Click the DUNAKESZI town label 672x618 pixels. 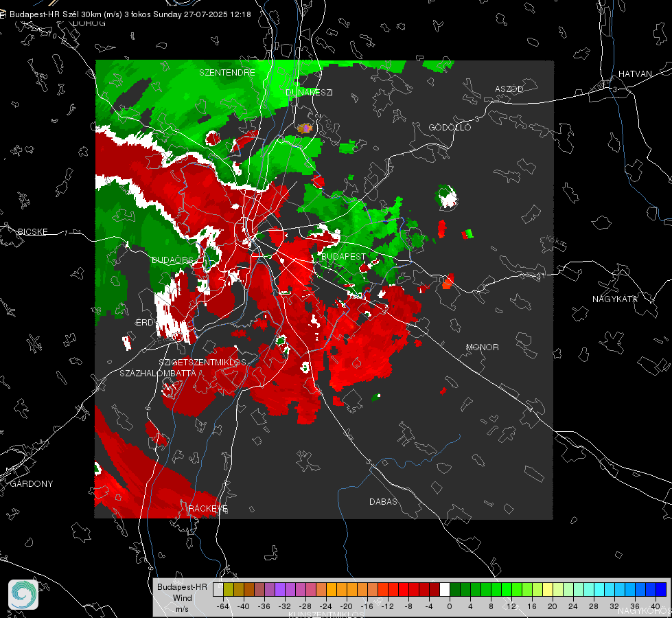point(309,92)
